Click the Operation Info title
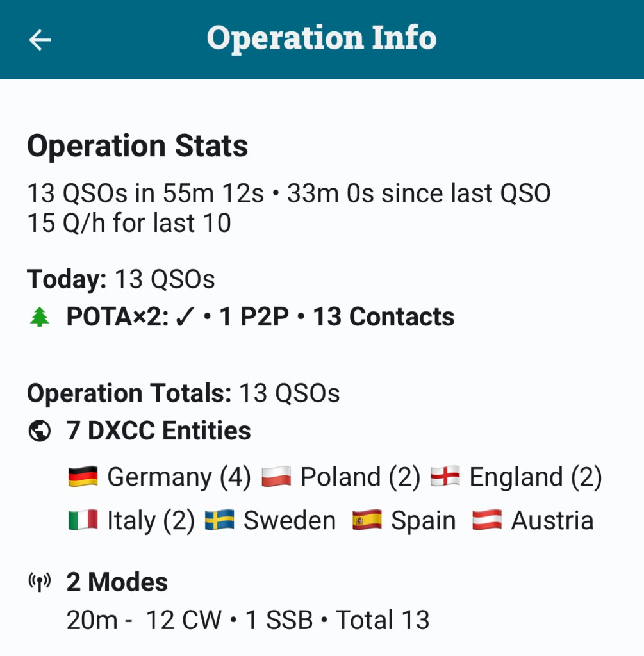Screen dimensions: 644x656 pos(322,38)
